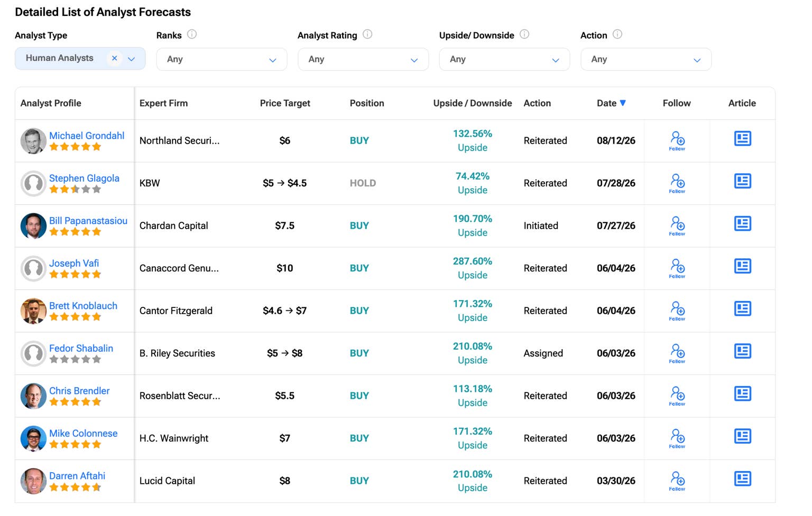Click Fedor Shabalin's avatar thumbnail
Image resolution: width=812 pixels, height=516 pixels.
[x=33, y=353]
